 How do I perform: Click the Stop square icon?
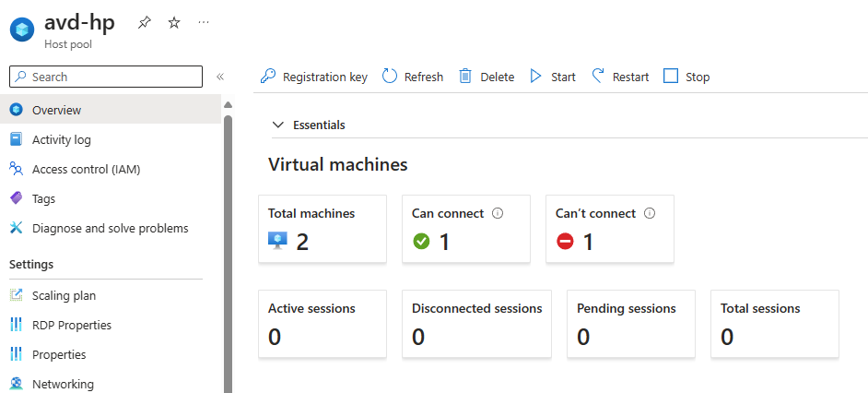coord(671,77)
